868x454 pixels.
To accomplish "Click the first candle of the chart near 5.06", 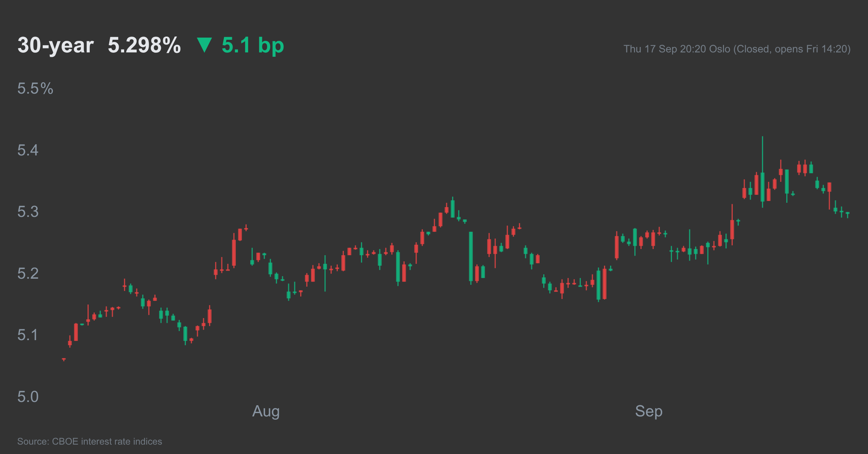I will (64, 359).
